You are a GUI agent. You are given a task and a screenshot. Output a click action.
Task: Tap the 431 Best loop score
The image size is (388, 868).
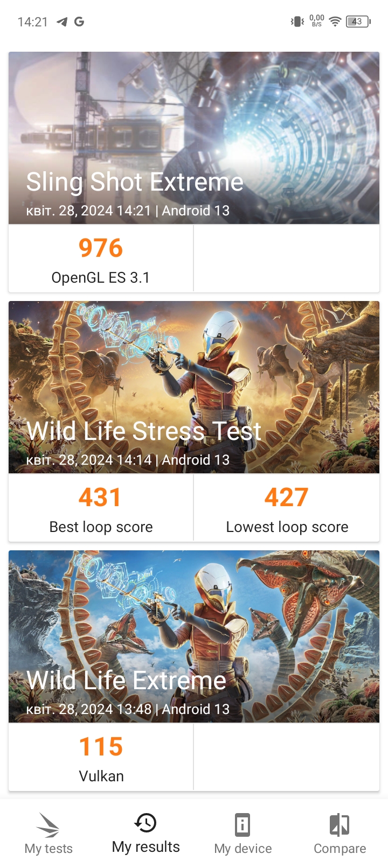(101, 508)
